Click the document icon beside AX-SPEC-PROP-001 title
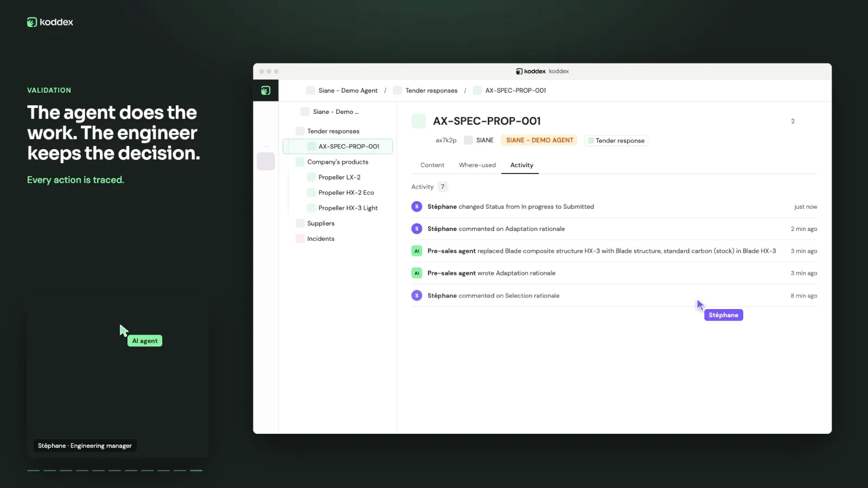This screenshot has width=868, height=488. point(418,121)
